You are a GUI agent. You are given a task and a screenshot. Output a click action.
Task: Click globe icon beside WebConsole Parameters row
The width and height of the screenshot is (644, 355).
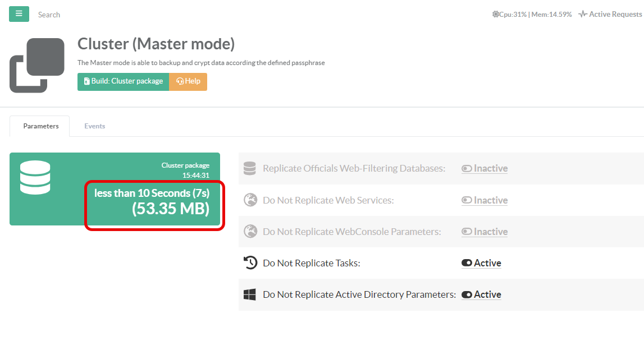(x=250, y=232)
